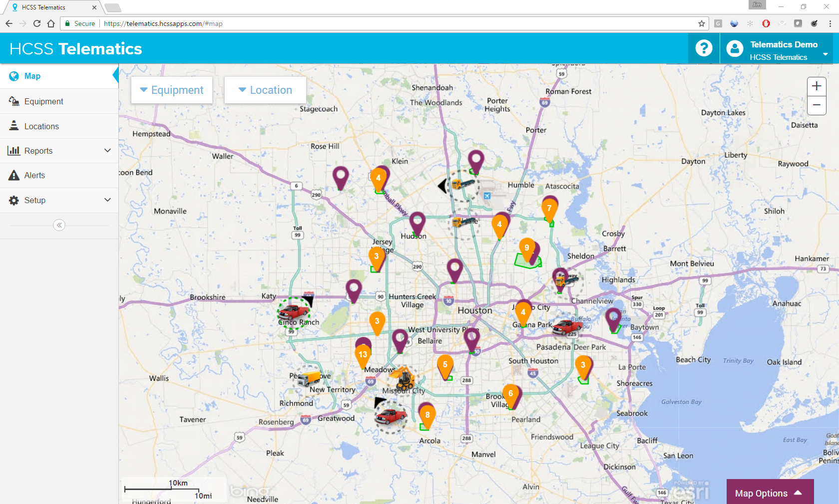Click the user profile icon in header
839x504 pixels.
[x=735, y=48]
